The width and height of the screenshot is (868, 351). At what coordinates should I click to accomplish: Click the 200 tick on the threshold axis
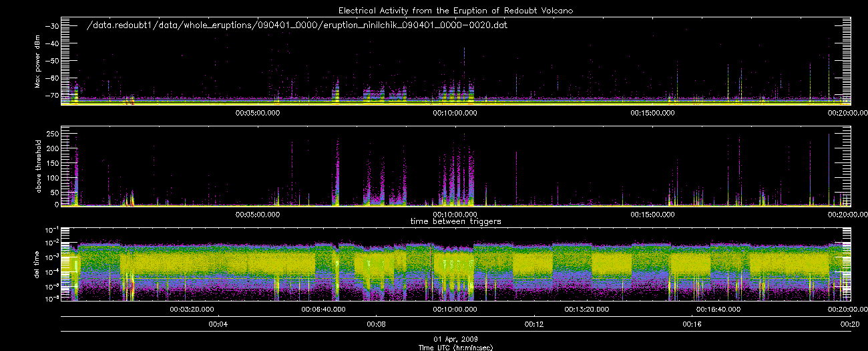pos(53,148)
